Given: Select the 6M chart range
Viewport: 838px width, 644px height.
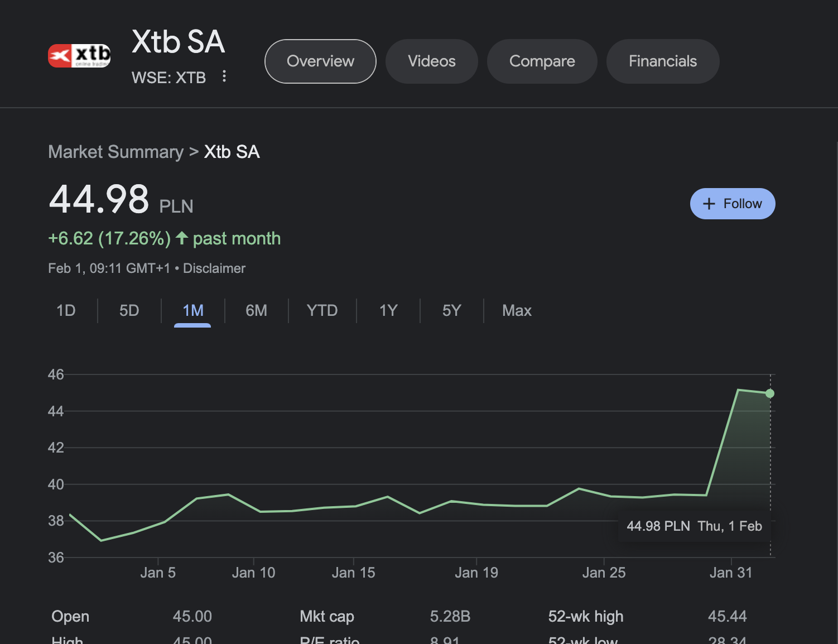Looking at the screenshot, I should click(257, 310).
